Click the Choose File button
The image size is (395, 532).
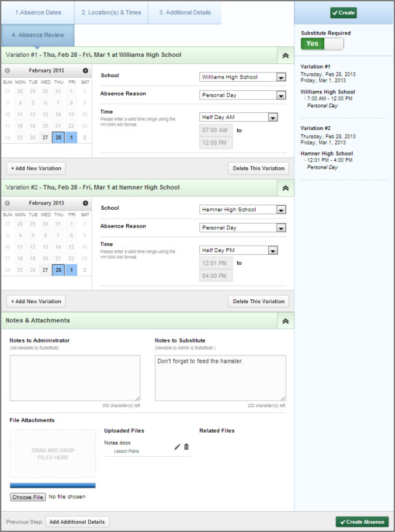[27, 497]
